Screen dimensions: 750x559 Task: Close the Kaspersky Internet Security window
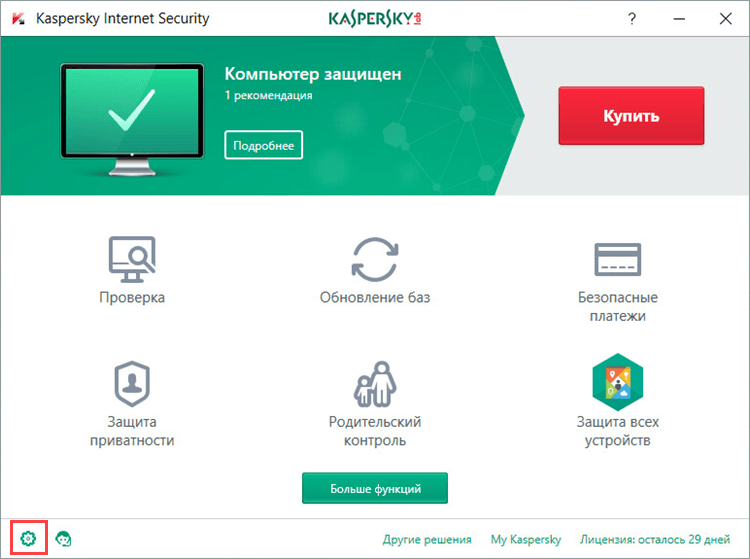coord(726,19)
